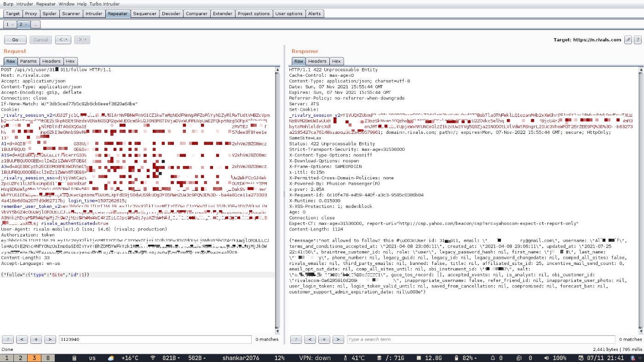Click volume 100% indicator in status bar
The height and width of the screenshot is (362, 644).
click(x=555, y=358)
